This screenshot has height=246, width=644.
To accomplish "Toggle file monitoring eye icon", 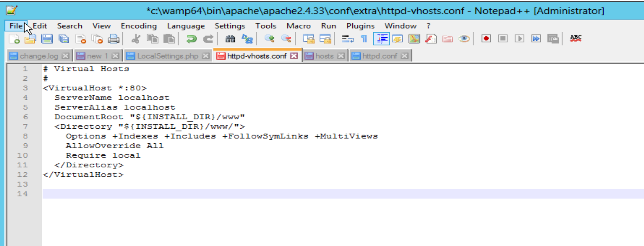I will click(464, 39).
